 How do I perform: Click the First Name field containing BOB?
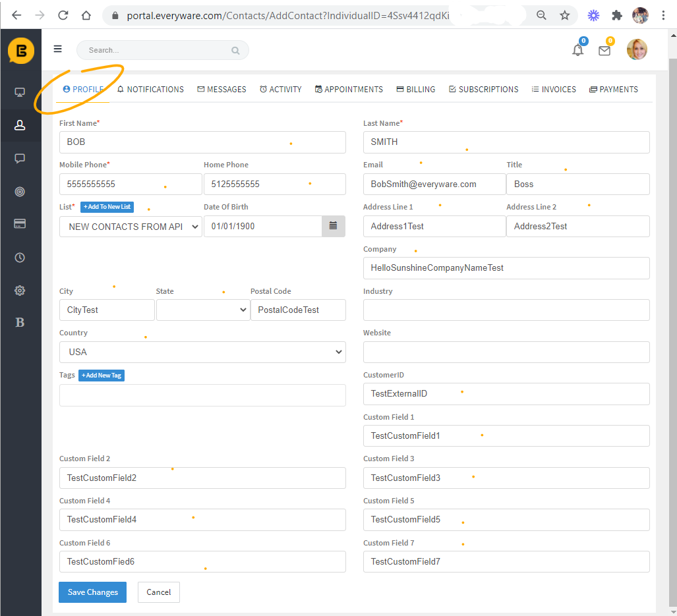click(202, 142)
